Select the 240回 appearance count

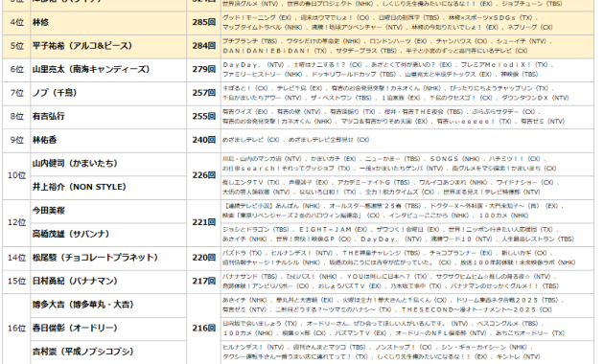[204, 140]
